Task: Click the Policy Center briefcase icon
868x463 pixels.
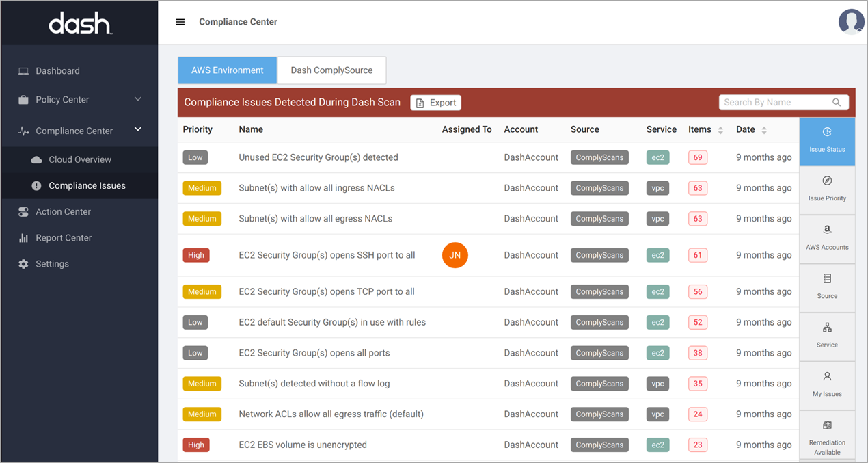Action: click(23, 100)
